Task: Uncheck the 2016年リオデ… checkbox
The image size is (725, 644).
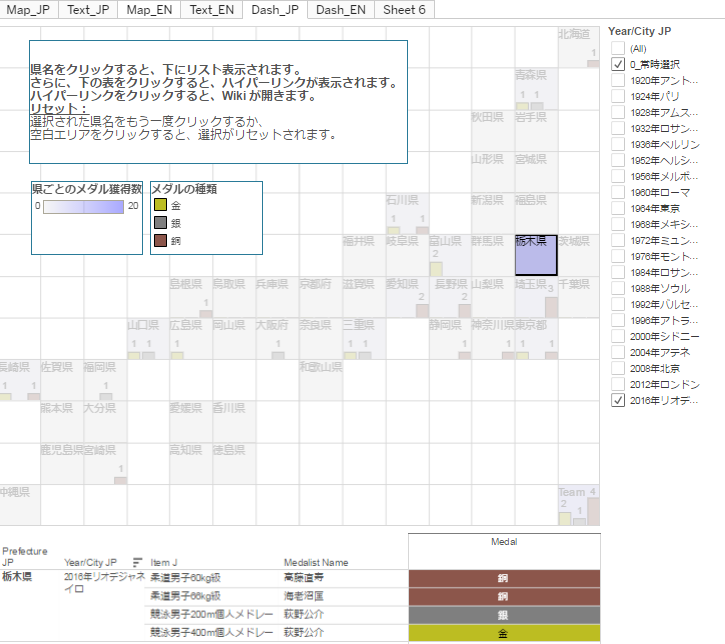Action: click(x=618, y=400)
